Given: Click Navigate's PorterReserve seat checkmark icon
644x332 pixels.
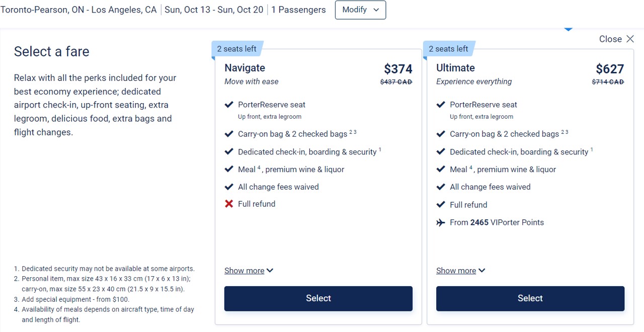Looking at the screenshot, I should pyautogui.click(x=229, y=105).
